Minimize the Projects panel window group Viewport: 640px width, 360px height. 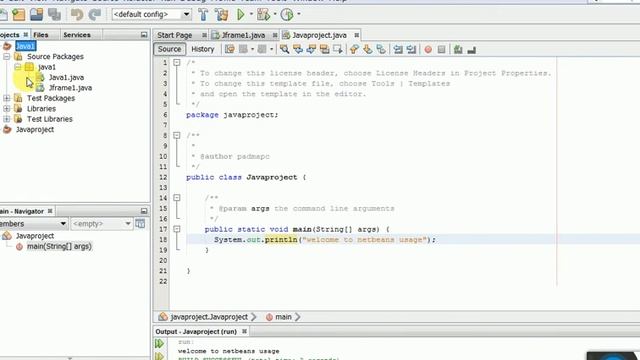[144, 35]
